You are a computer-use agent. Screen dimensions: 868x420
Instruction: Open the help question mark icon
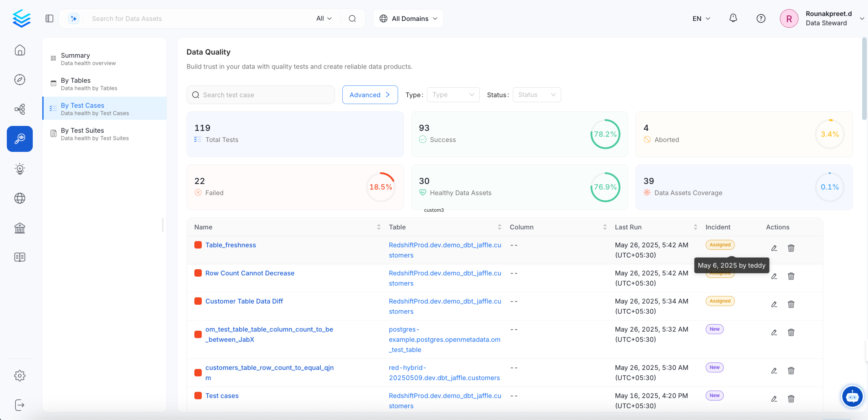click(761, 18)
